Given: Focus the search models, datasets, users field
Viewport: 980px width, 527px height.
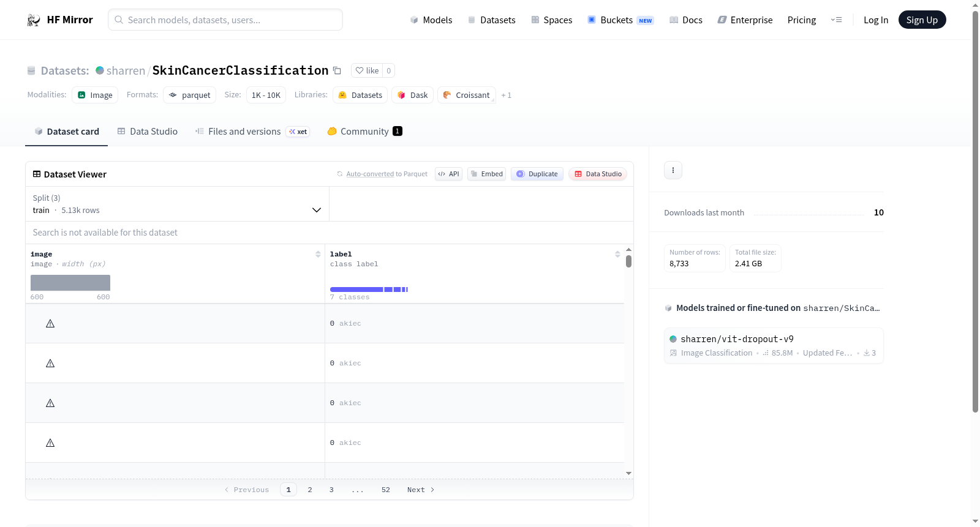Looking at the screenshot, I should tap(225, 20).
